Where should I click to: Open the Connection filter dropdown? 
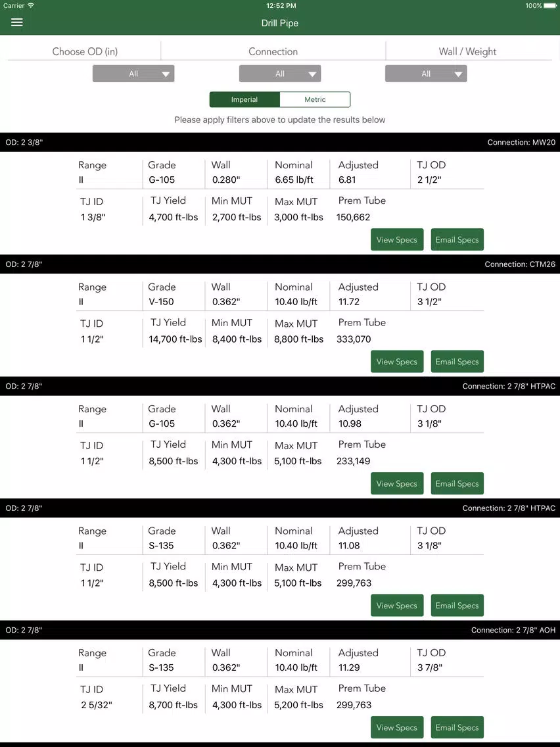pos(280,74)
